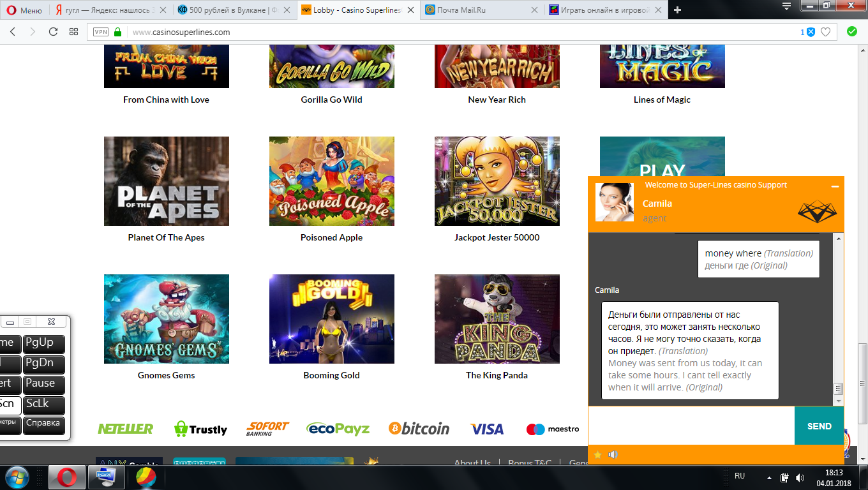The height and width of the screenshot is (490, 868).
Task: Click the bitcoin payment logo
Action: tap(419, 429)
